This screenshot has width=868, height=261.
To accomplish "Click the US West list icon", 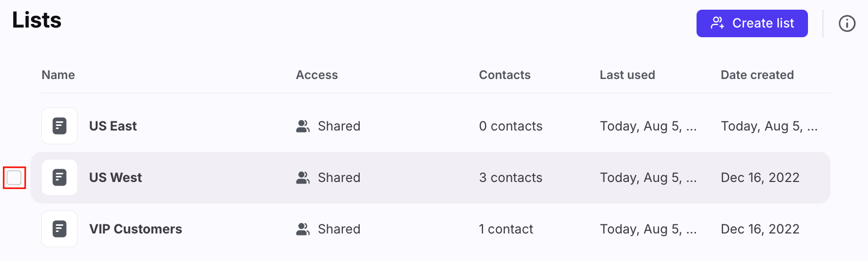I will pyautogui.click(x=60, y=177).
